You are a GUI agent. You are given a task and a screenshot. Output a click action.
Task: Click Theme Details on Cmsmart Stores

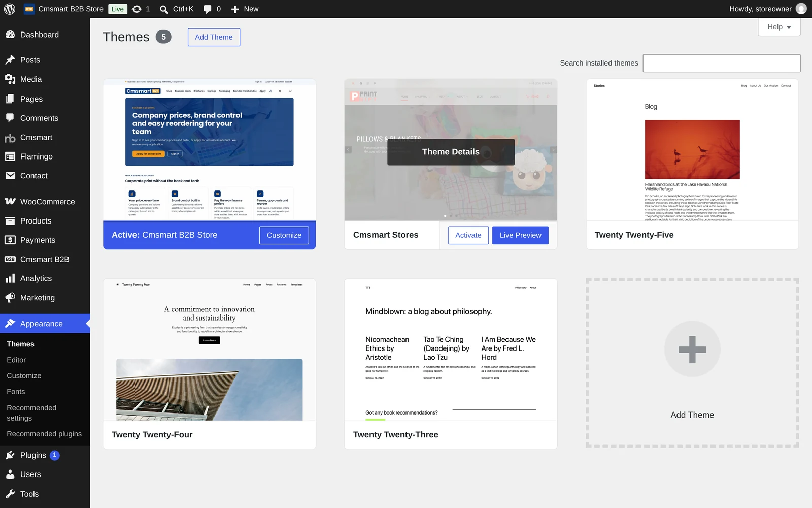point(451,152)
